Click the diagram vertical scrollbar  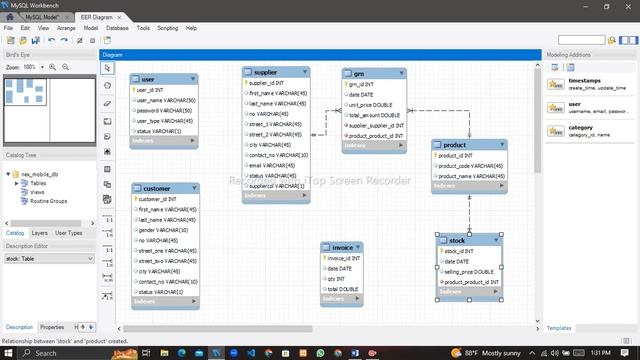537,120
